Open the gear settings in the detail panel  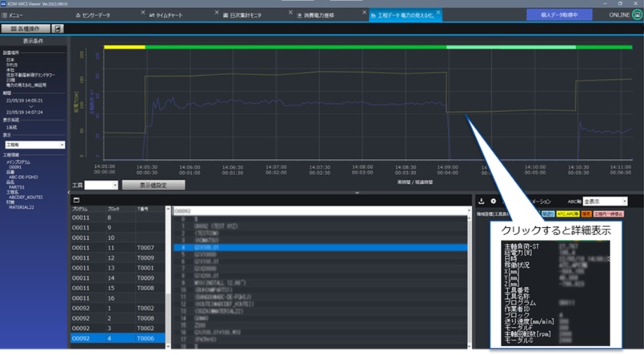(493, 201)
